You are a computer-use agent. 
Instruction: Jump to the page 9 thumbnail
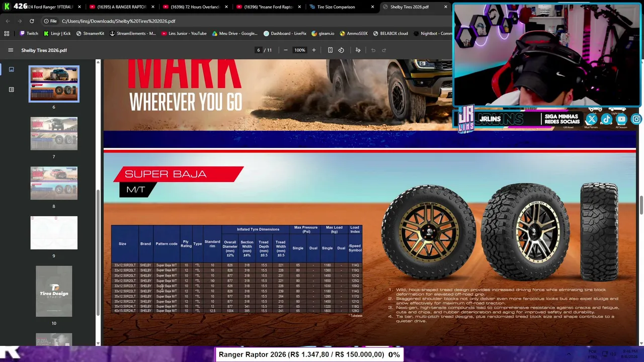(54, 233)
